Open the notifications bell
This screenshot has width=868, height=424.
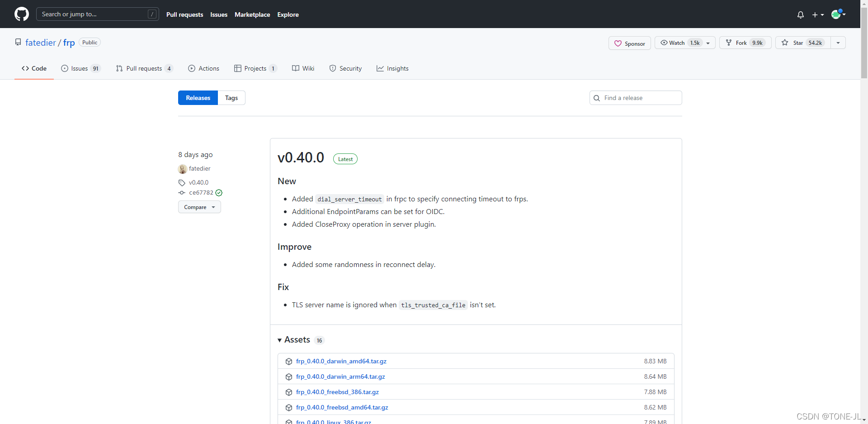coord(801,14)
